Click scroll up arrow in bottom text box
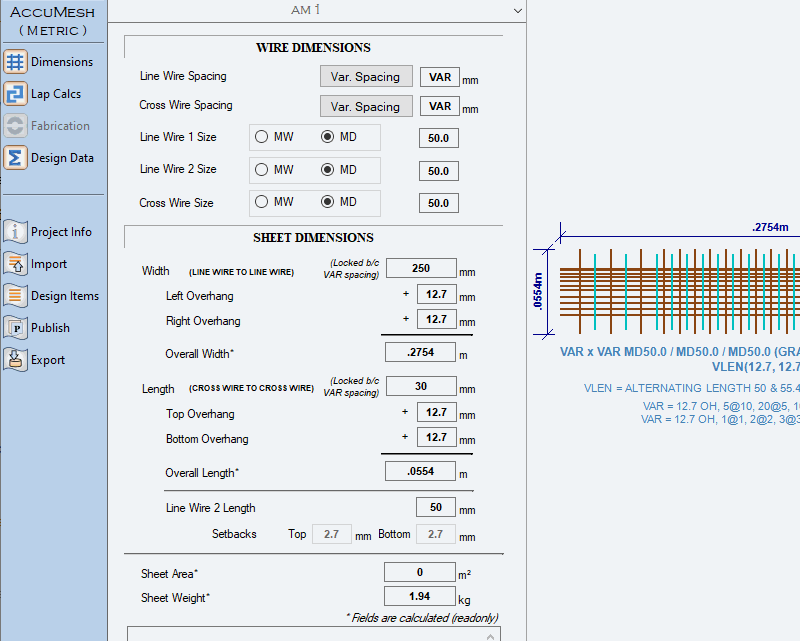The height and width of the screenshot is (641, 800). (490, 635)
